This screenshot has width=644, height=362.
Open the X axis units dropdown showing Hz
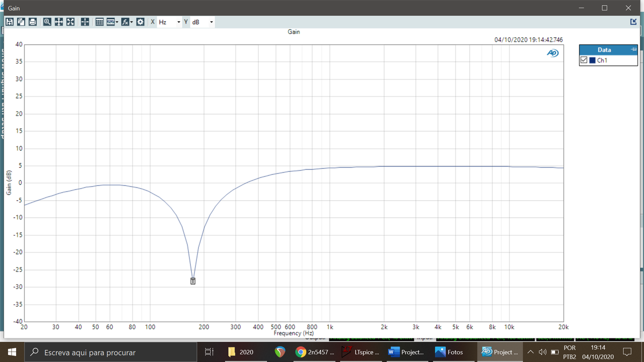[x=179, y=22]
